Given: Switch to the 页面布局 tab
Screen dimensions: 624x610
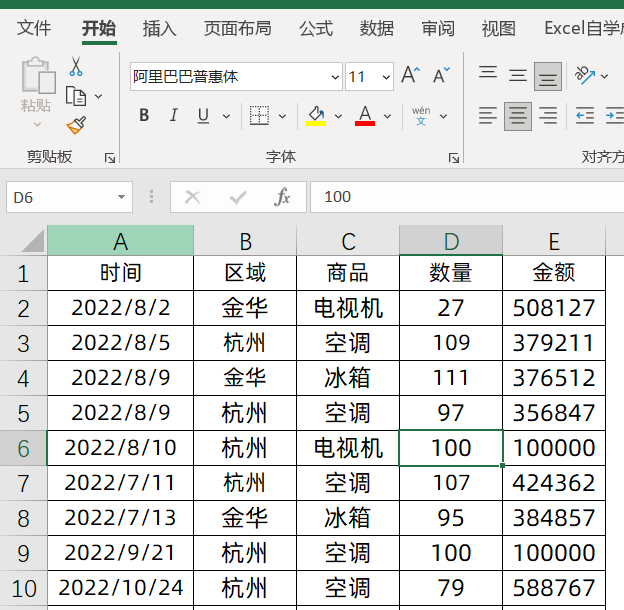Looking at the screenshot, I should tap(238, 28).
